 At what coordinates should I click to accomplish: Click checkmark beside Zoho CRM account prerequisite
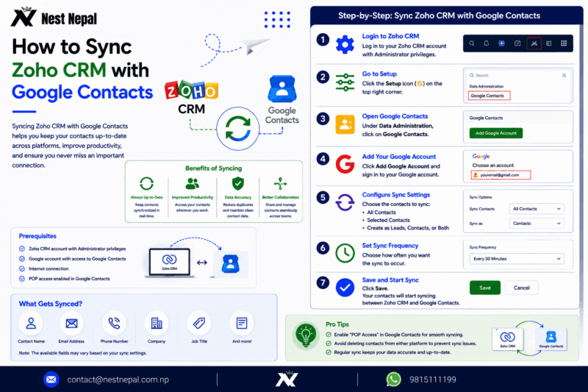click(22, 249)
